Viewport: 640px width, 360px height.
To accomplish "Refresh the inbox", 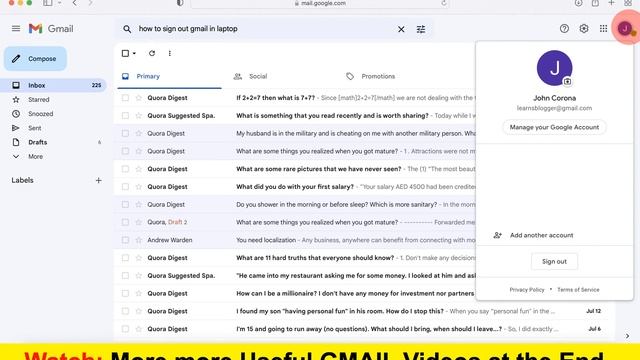I will tap(152, 53).
